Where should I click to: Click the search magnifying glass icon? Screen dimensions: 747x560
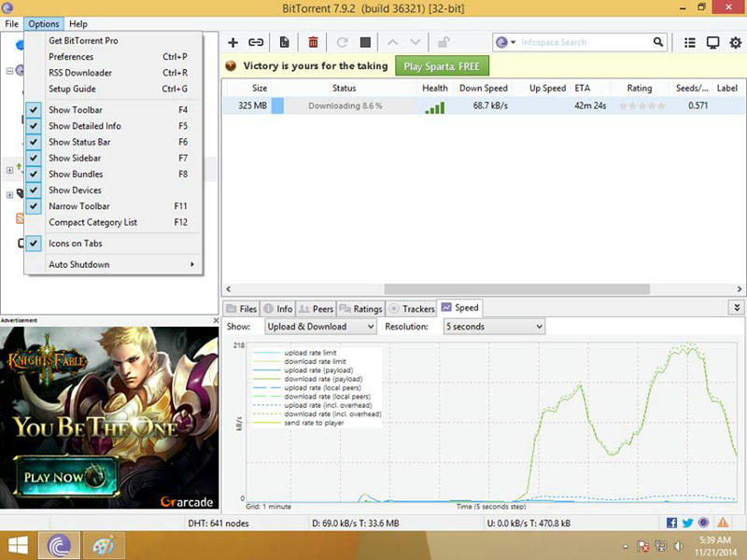click(x=658, y=42)
